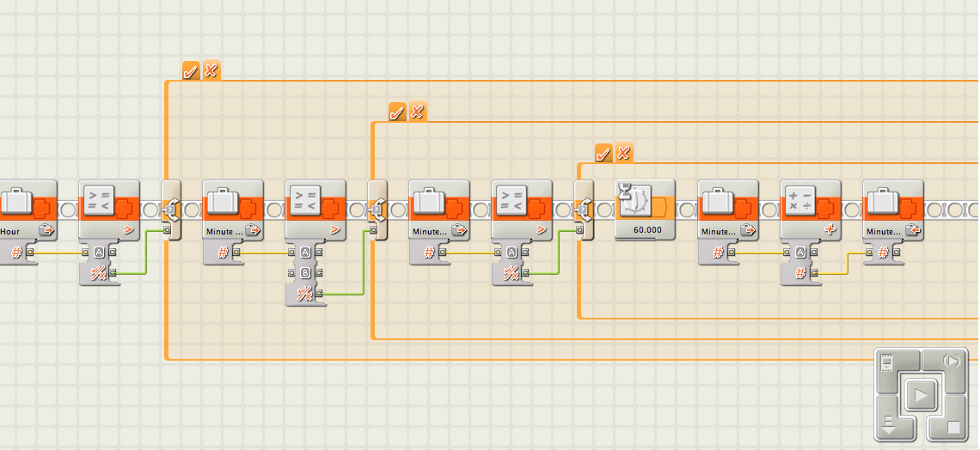Click the logic input plug on the middle switch
The height and width of the screenshot is (450, 980).
[372, 231]
